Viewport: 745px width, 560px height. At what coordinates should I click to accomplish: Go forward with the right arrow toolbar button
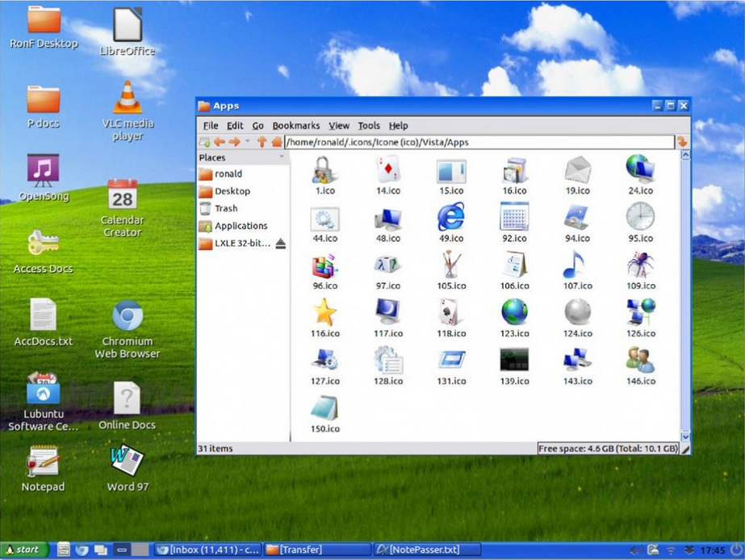pyautogui.click(x=234, y=141)
